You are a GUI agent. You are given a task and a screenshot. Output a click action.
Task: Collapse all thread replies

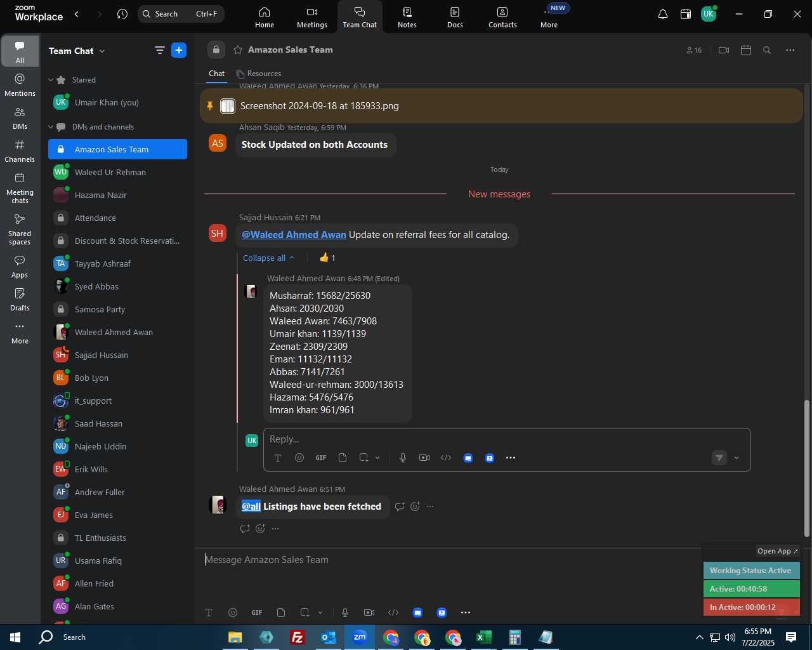(x=268, y=258)
